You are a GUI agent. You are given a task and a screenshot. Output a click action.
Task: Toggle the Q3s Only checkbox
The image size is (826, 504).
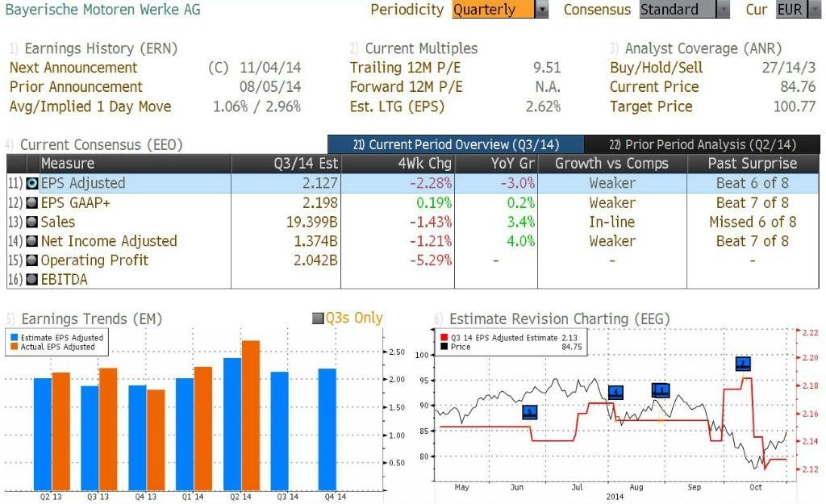(318, 318)
